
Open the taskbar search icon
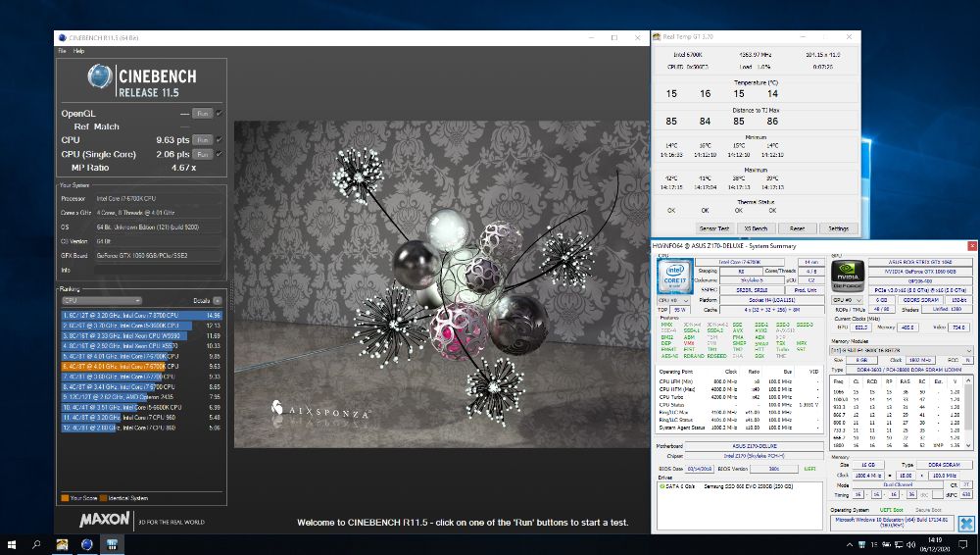pyautogui.click(x=36, y=545)
